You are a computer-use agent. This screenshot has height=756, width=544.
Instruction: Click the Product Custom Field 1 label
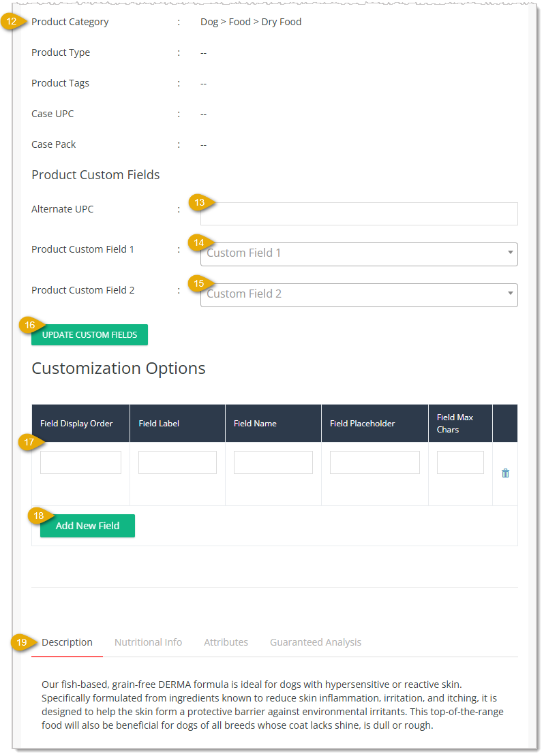(x=82, y=249)
